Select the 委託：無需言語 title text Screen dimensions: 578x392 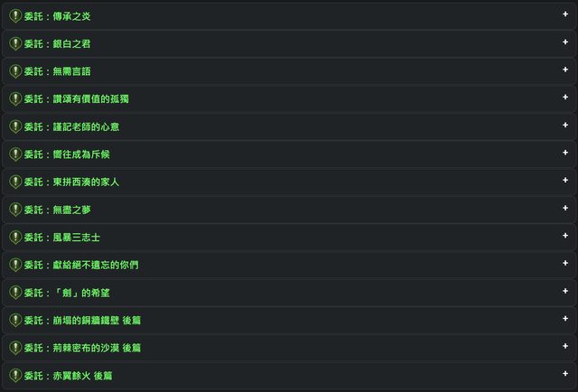[x=57, y=71]
